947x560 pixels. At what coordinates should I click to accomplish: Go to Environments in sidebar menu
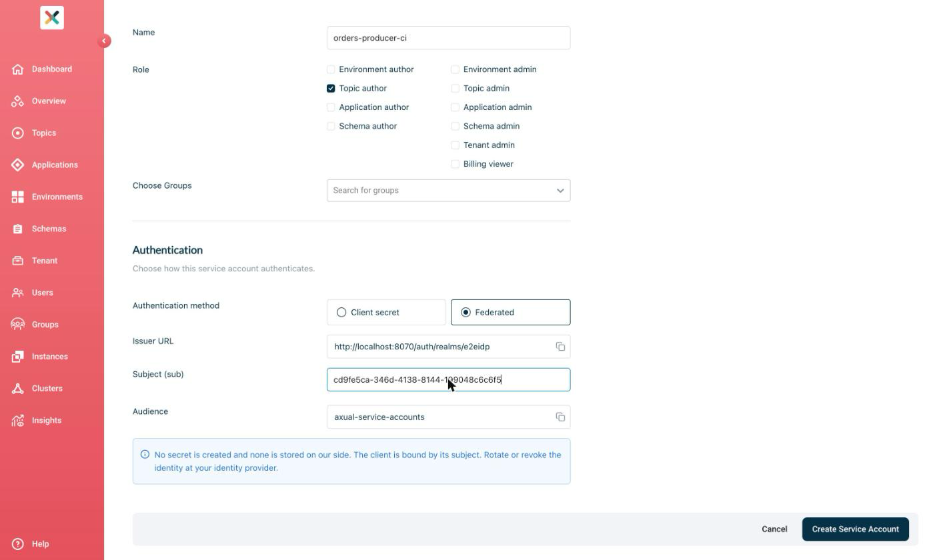click(57, 197)
